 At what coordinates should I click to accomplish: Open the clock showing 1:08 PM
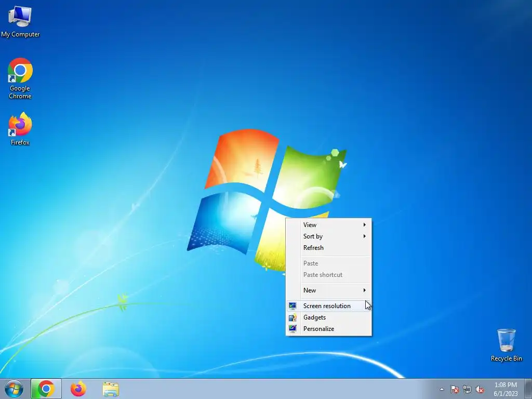click(x=506, y=389)
